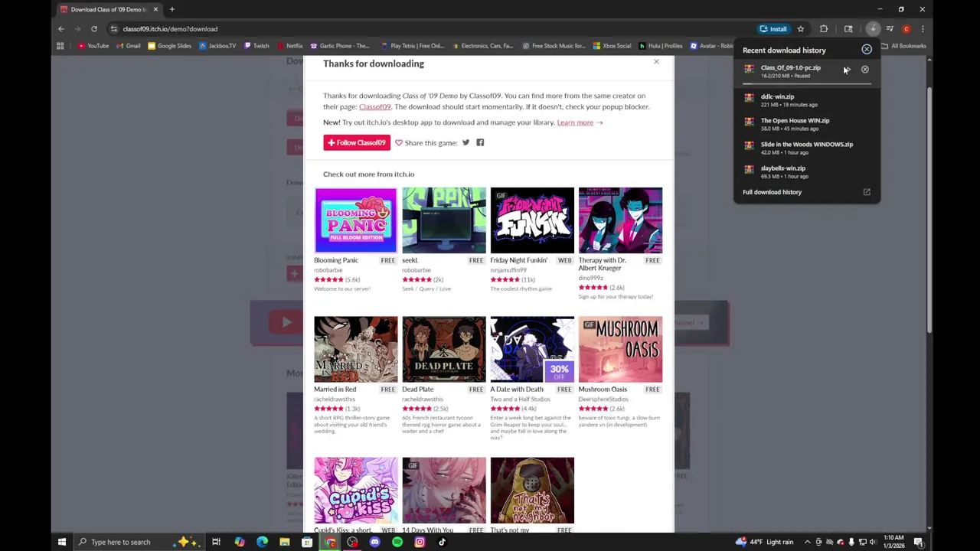Click Chrome downloads toolbar icon
This screenshot has width=980, height=551.
[873, 29]
